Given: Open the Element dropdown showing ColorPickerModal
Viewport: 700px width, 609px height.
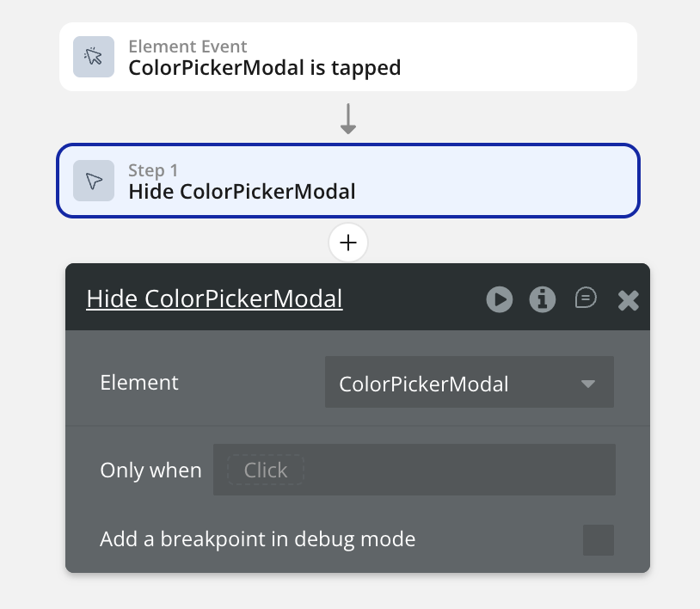Looking at the screenshot, I should click(x=456, y=383).
